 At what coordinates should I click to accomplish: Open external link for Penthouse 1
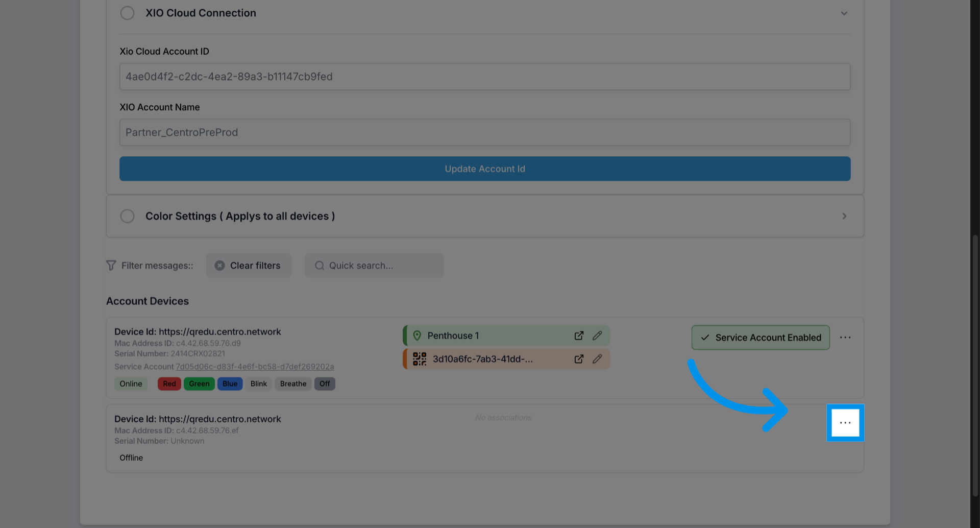click(x=579, y=335)
